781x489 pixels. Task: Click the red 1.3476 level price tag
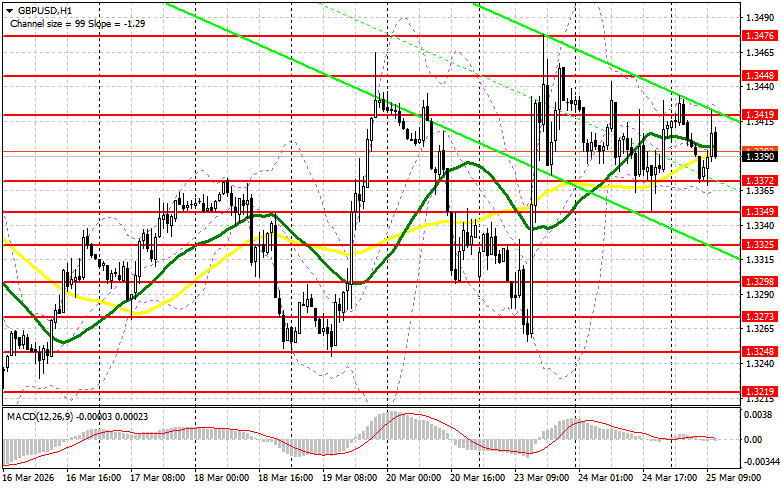click(x=759, y=36)
